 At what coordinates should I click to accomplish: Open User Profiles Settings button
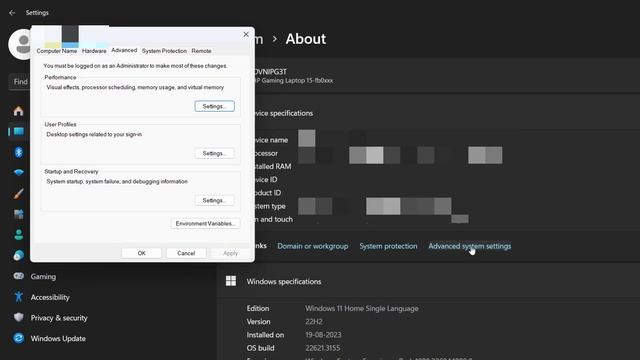[x=214, y=153]
